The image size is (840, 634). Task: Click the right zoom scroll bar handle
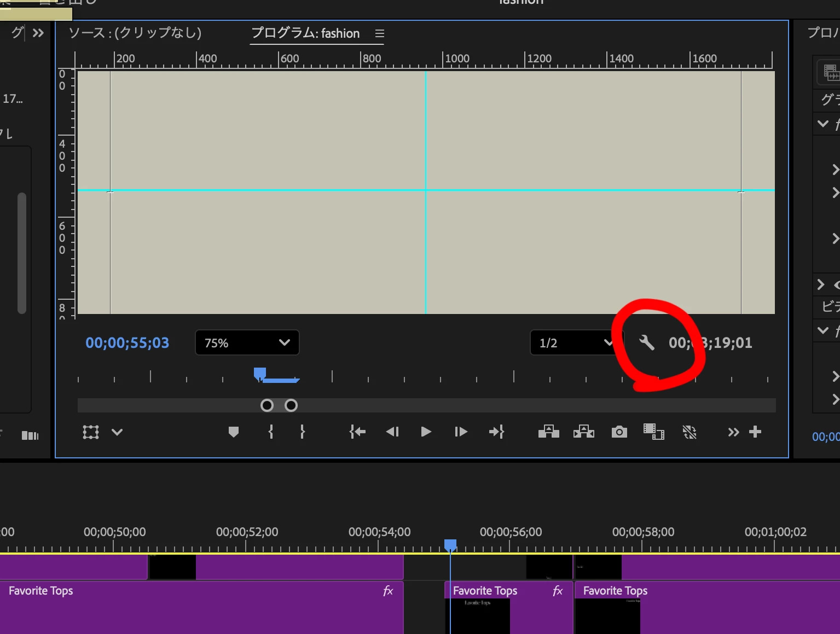[x=291, y=405]
